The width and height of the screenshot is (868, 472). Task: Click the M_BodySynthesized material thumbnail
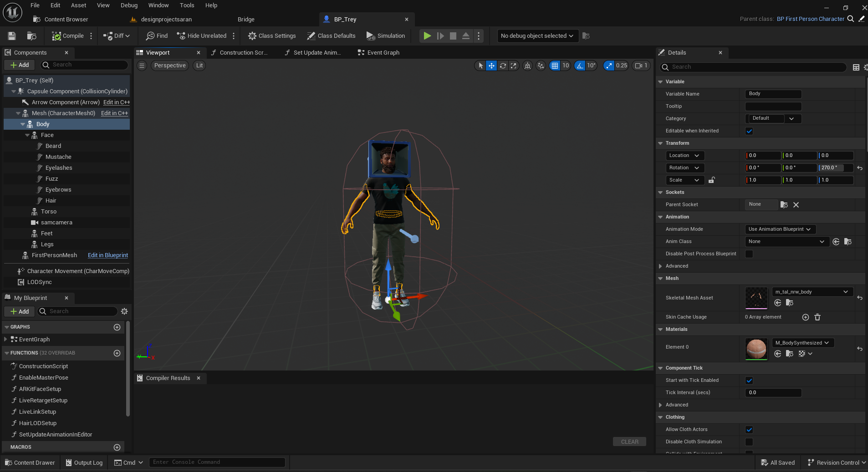point(756,349)
